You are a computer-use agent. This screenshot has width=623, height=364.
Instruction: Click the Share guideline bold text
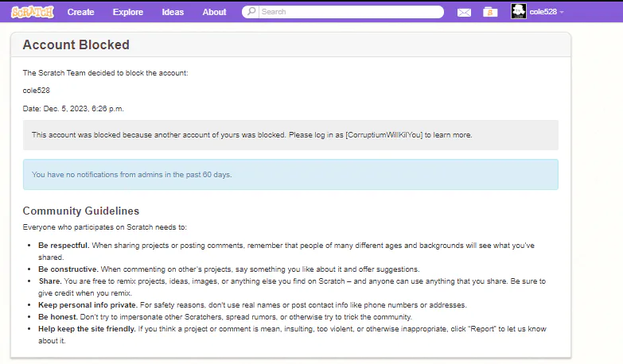[50, 281]
